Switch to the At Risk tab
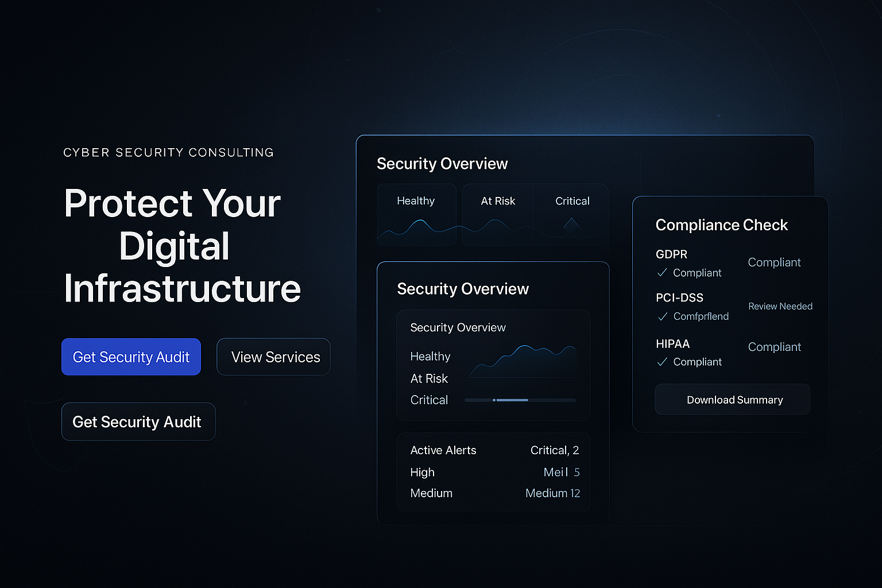Screen dimensions: 882x588 point(497,201)
